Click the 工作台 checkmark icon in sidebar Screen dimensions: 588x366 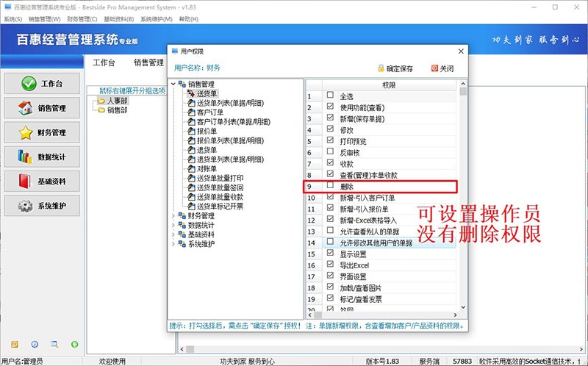click(x=29, y=84)
